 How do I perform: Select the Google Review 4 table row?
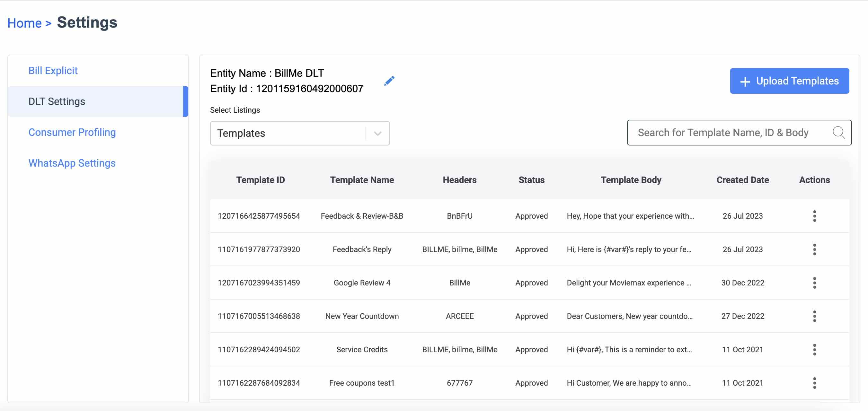(472, 283)
